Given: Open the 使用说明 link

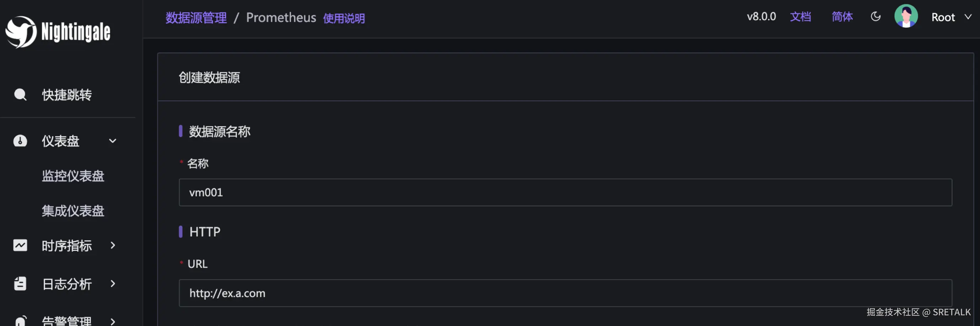Looking at the screenshot, I should tap(344, 18).
